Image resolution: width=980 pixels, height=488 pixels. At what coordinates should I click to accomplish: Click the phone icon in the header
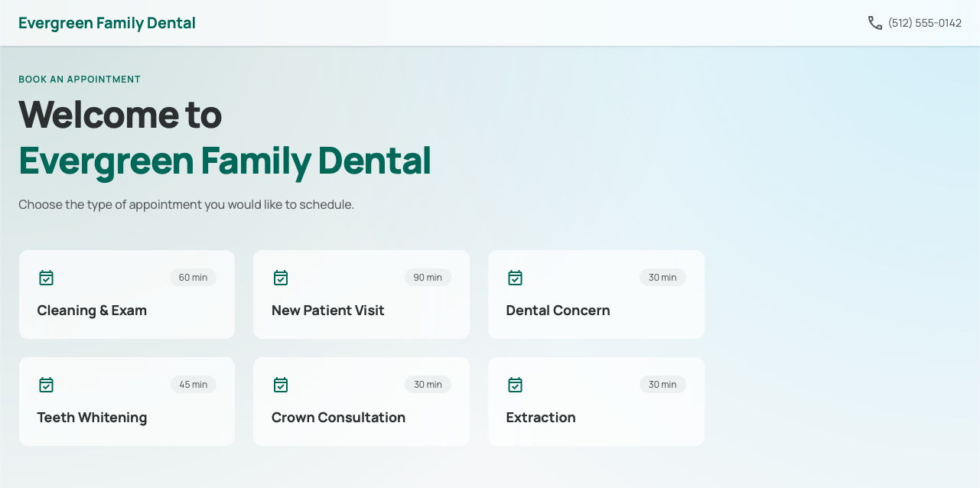[875, 23]
